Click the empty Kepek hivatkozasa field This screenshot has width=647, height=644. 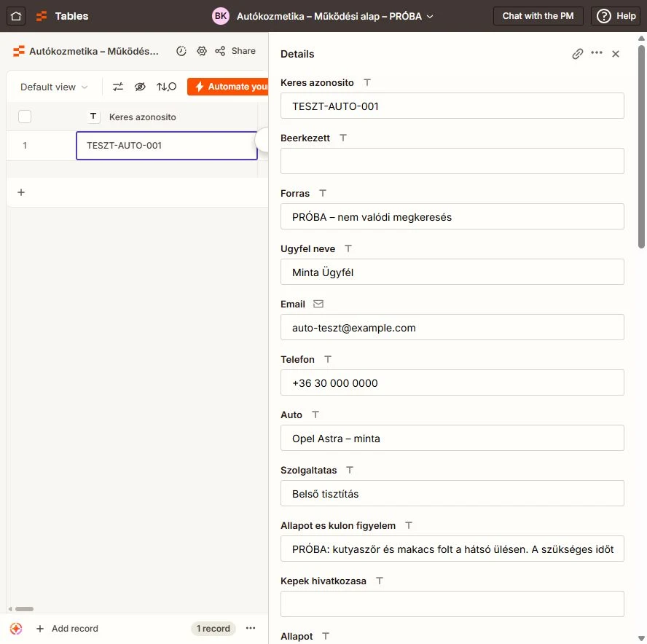[452, 605]
